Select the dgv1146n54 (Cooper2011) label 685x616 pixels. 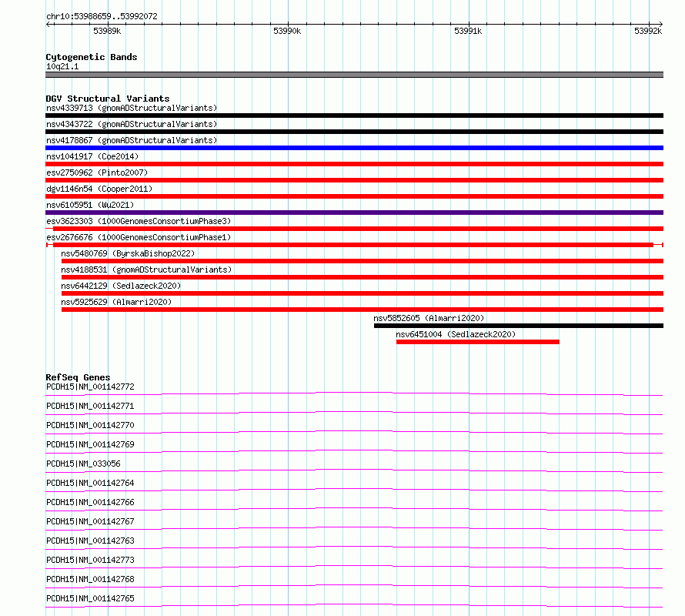99,189
